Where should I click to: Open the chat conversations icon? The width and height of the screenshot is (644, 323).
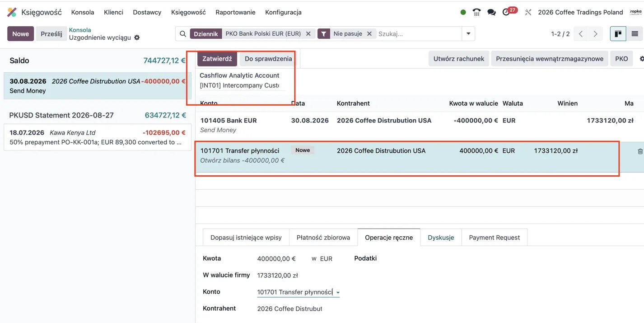[x=491, y=12]
